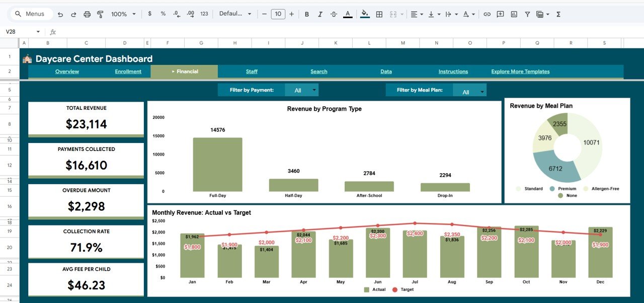This screenshot has height=303, width=644.
Task: Toggle strikethrough formatting
Action: [334, 14]
